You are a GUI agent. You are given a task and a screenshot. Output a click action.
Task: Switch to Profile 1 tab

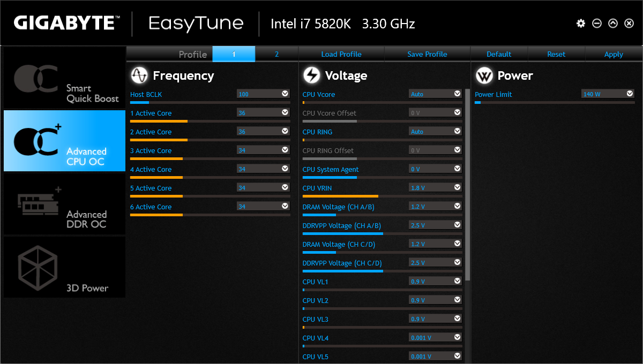[234, 54]
